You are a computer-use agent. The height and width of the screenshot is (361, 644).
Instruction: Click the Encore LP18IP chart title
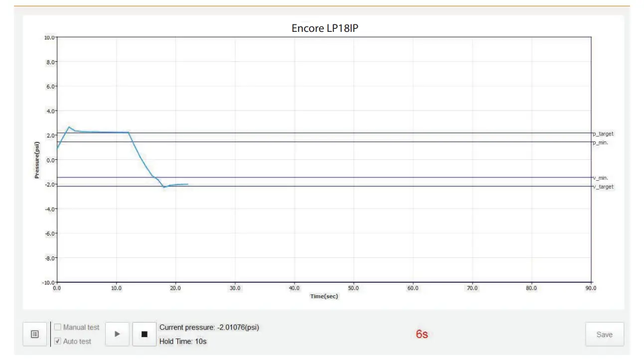[325, 28]
